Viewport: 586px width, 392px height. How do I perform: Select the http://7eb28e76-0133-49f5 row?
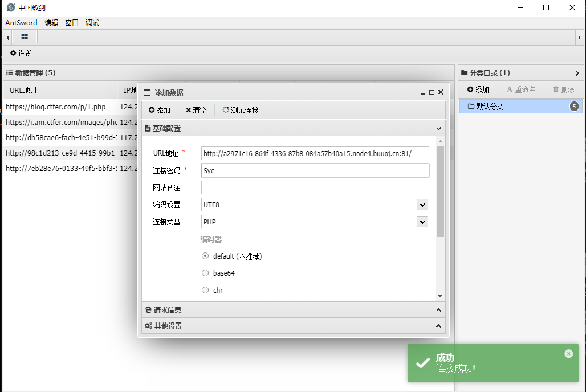click(70, 168)
